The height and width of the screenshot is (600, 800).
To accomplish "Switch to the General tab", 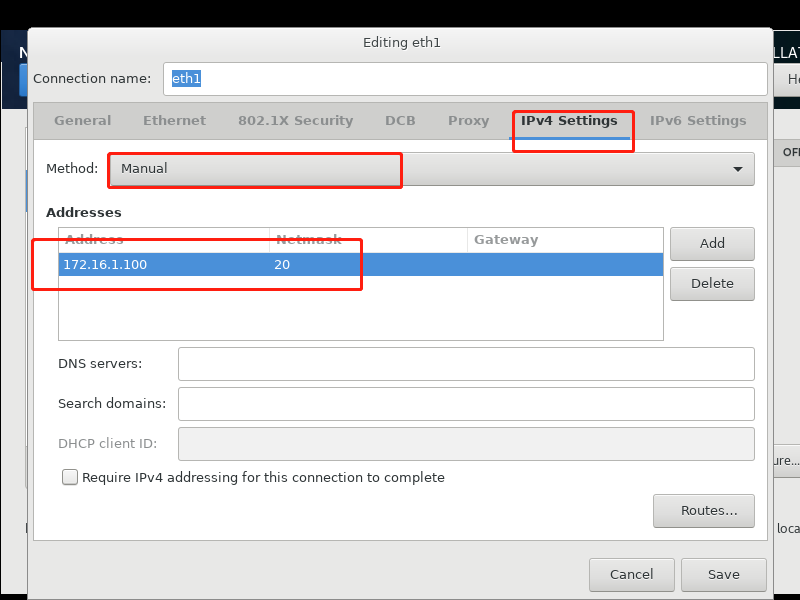I will (x=82, y=120).
